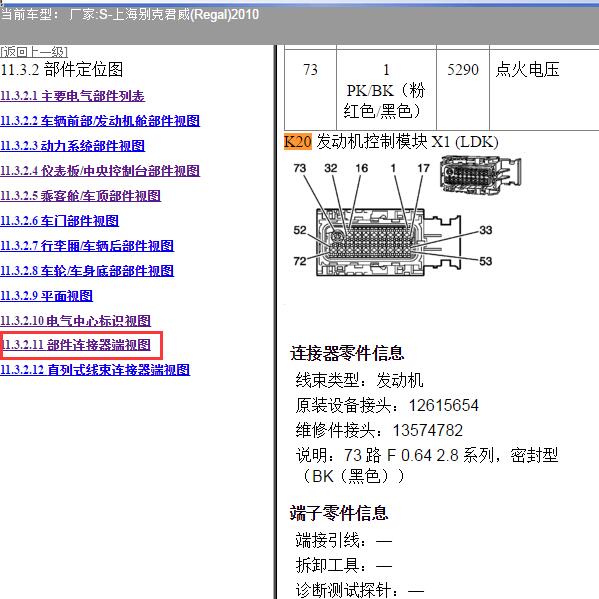Click pin label 53 on diagram
The width and height of the screenshot is (599, 599).
click(x=486, y=261)
